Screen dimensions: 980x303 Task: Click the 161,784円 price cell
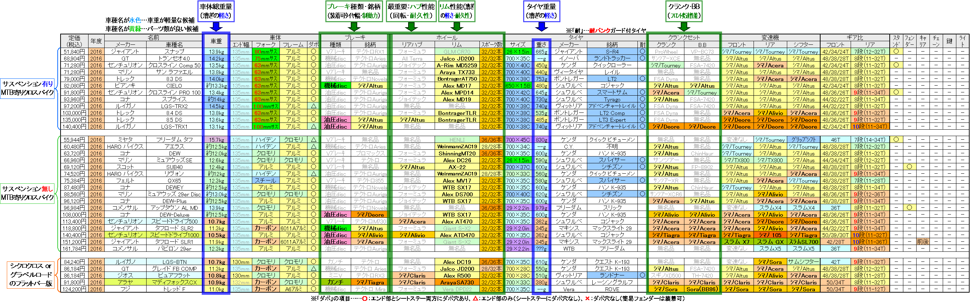[74, 249]
